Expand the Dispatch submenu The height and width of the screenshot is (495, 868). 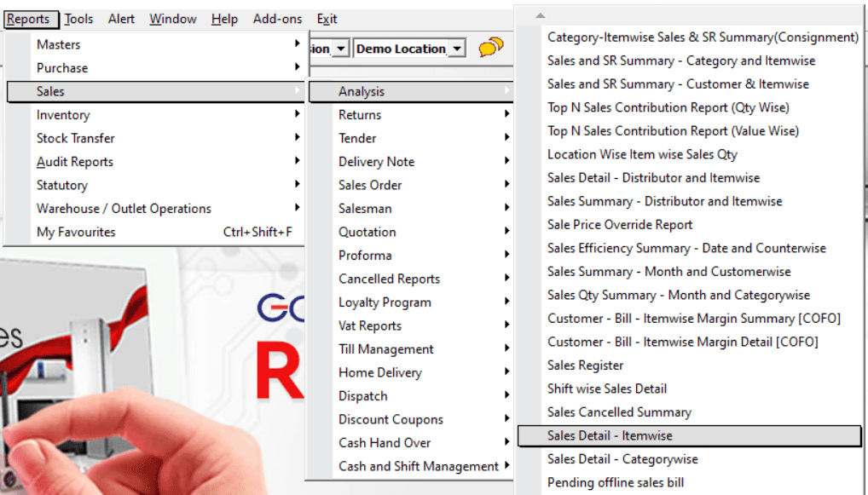click(411, 396)
